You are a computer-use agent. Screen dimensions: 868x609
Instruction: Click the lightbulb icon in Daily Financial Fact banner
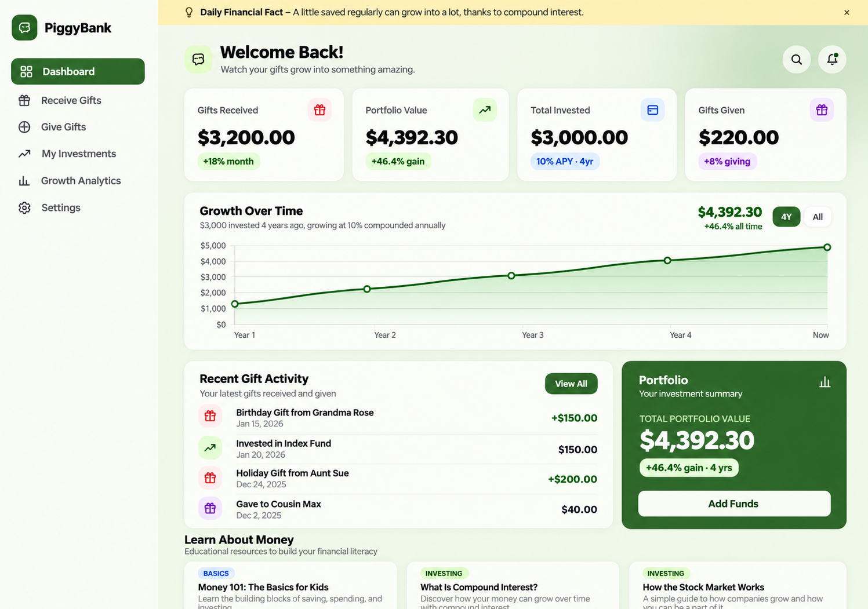[x=189, y=12]
